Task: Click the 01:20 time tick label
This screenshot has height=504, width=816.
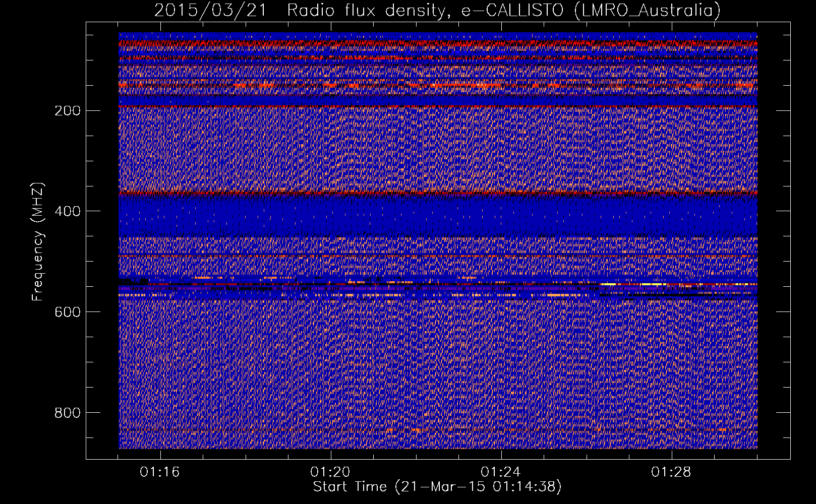Action: point(330,472)
